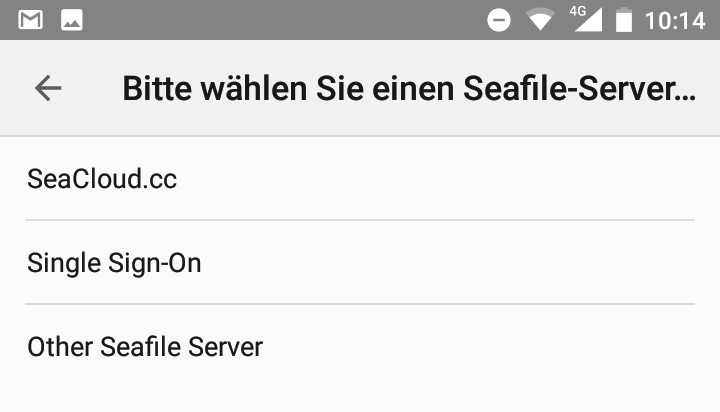Click divider line below Single Sign-On

pyautogui.click(x=360, y=304)
